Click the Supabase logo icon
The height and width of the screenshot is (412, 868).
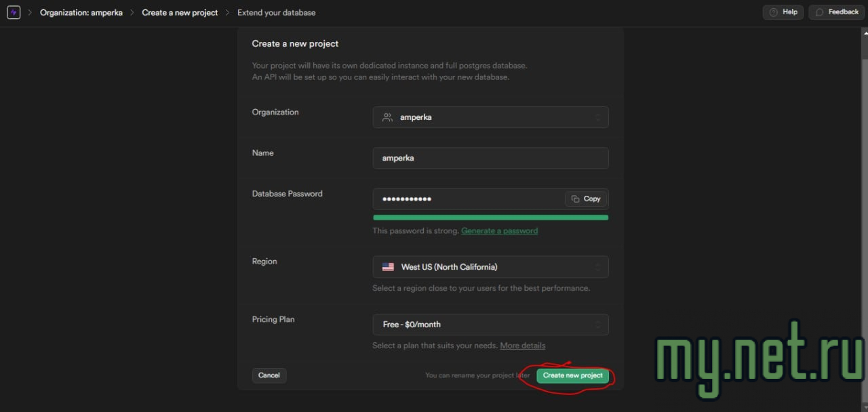pyautogui.click(x=13, y=12)
